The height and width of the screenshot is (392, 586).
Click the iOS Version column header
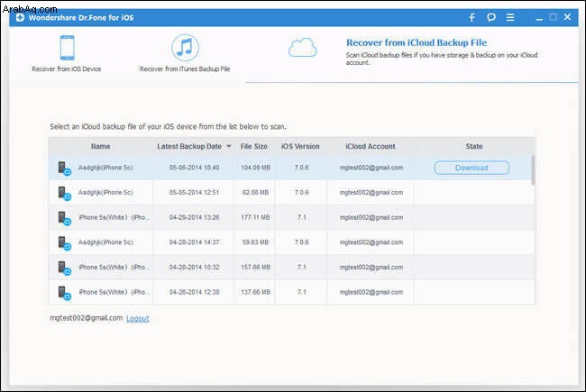pyautogui.click(x=300, y=147)
